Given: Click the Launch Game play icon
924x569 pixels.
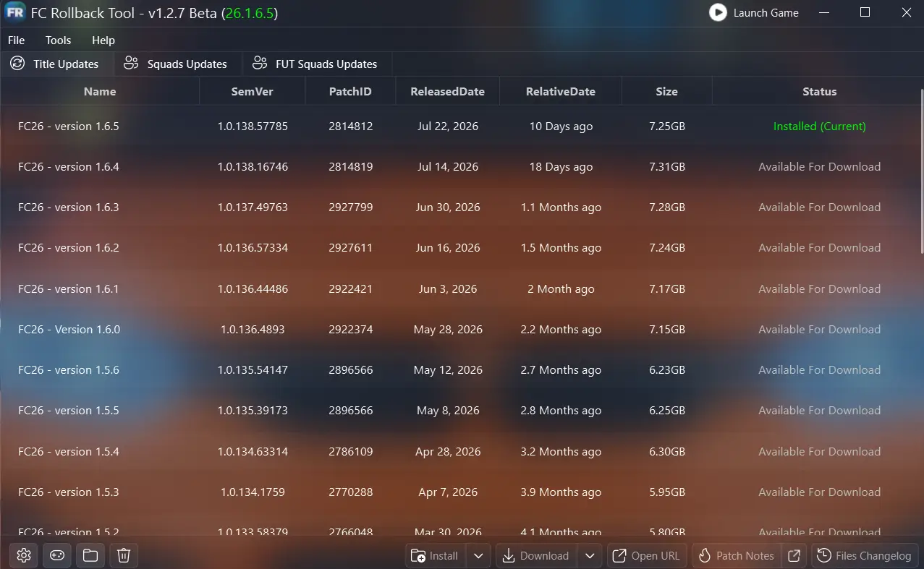Looking at the screenshot, I should pyautogui.click(x=718, y=12).
